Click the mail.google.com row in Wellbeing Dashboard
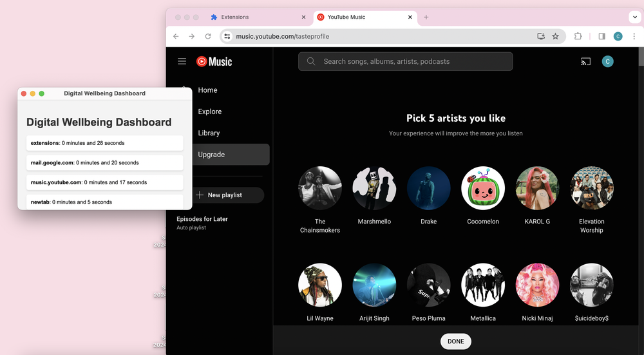644x355 pixels. click(105, 163)
